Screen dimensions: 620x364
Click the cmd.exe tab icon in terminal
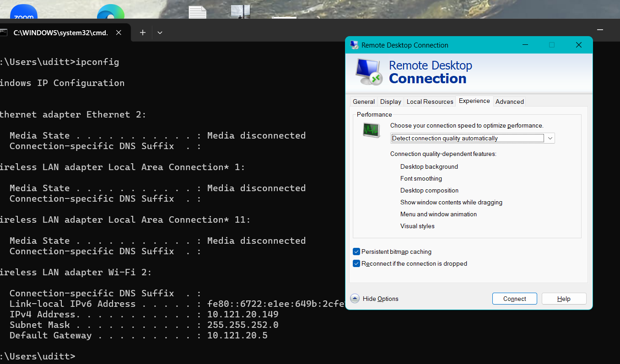(4, 32)
